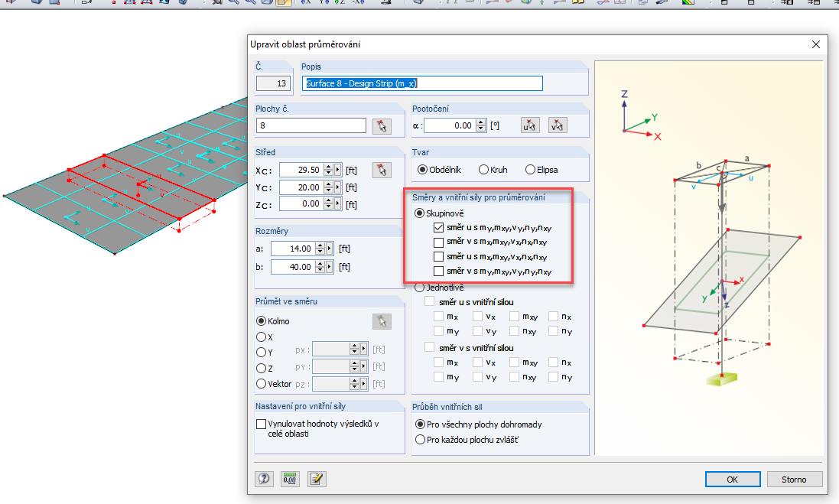This screenshot has width=839, height=504.
Task: Click the Plochy č. input field
Action: tap(311, 125)
